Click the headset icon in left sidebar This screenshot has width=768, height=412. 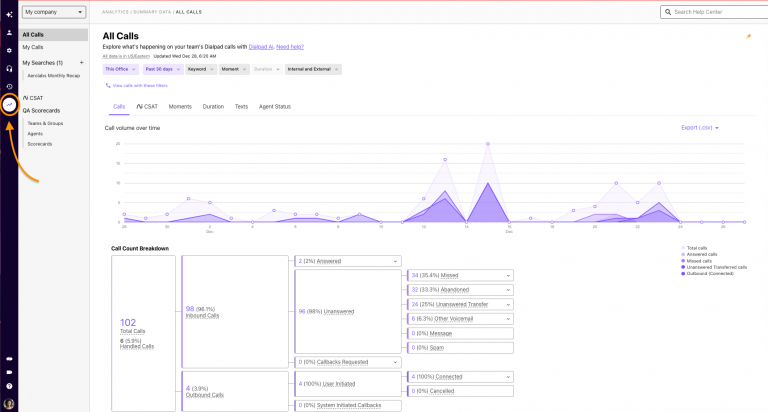click(9, 68)
